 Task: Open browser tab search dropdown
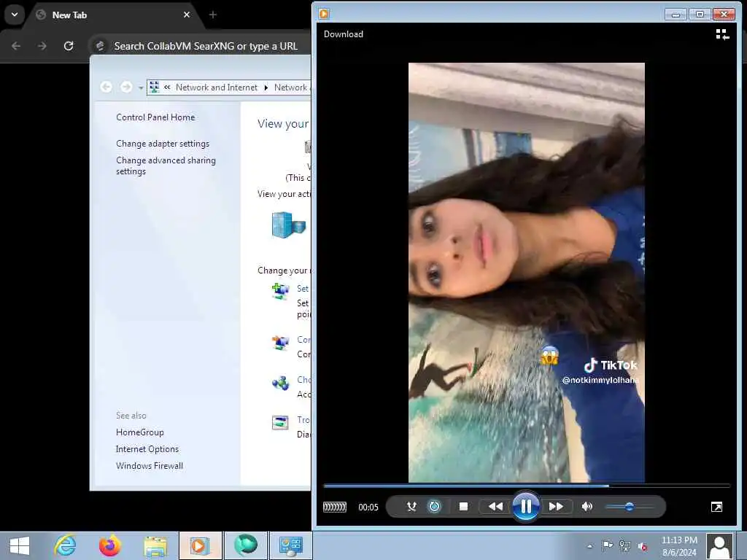click(x=15, y=15)
